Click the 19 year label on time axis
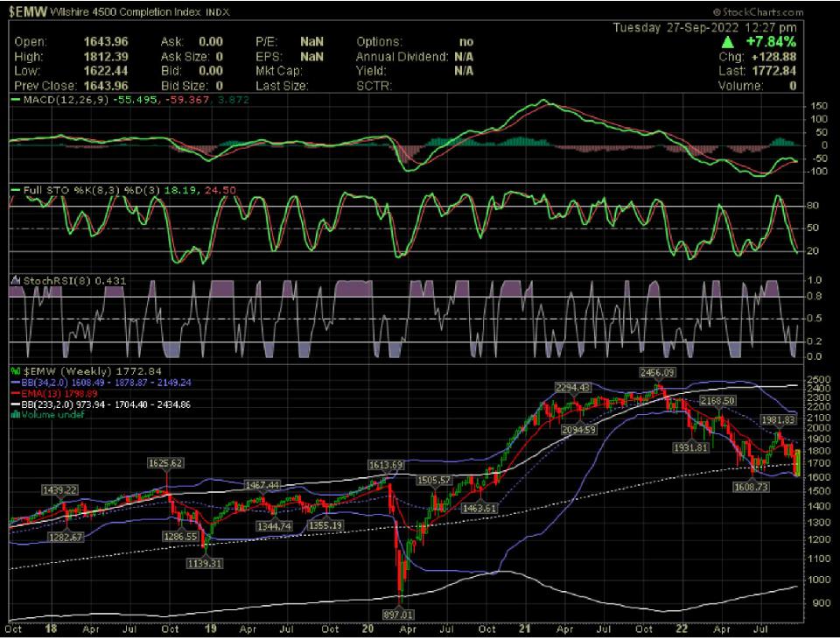840x640 pixels. point(210,629)
